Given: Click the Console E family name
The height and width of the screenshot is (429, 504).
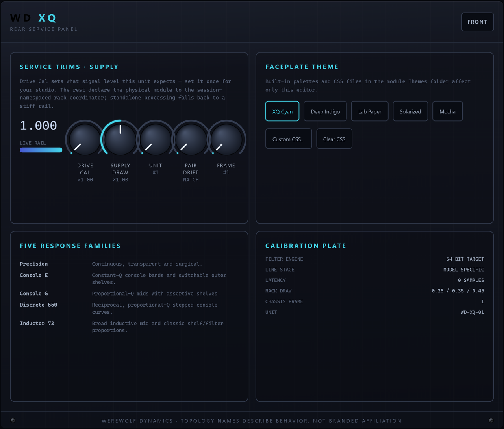Looking at the screenshot, I should [x=34, y=275].
